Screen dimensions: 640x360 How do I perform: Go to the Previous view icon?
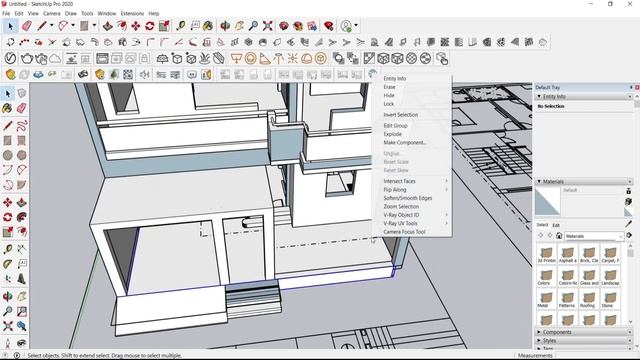pyautogui.click(x=22, y=326)
